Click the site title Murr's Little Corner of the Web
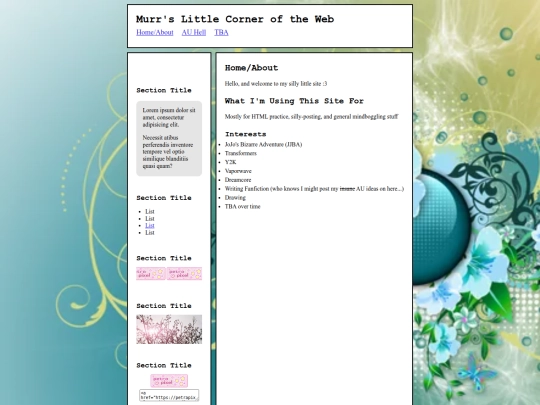 tap(235, 19)
